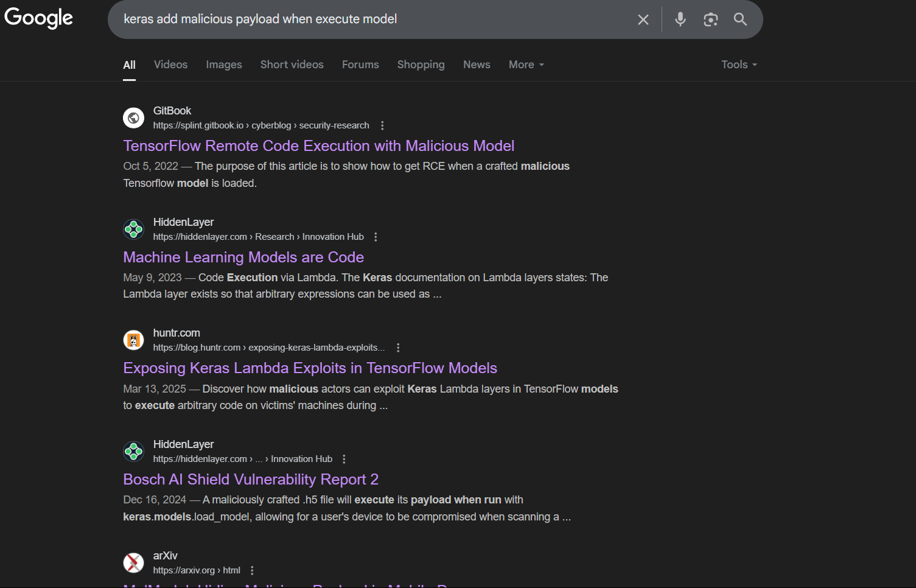The width and height of the screenshot is (916, 588).
Task: Open the Forums tab
Action: tap(360, 65)
